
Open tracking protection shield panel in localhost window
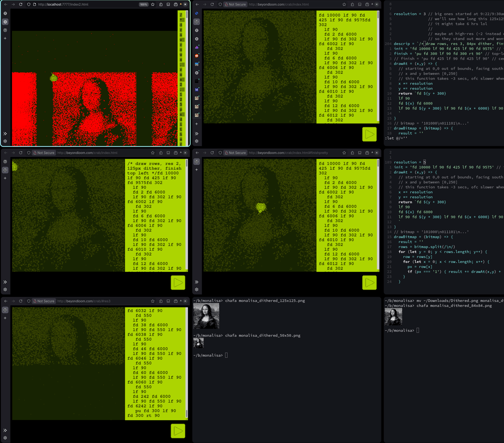click(29, 5)
